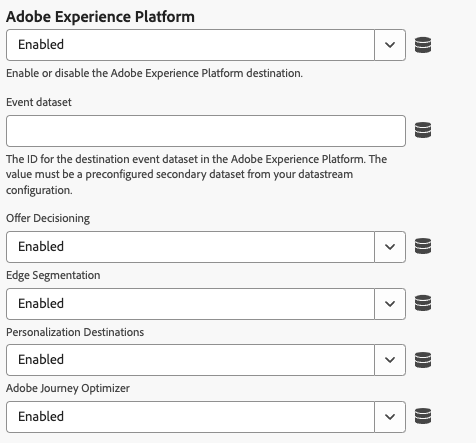This screenshot has height=443, width=476.
Task: Click the 'Personalization Destinations' label
Action: [x=75, y=332]
